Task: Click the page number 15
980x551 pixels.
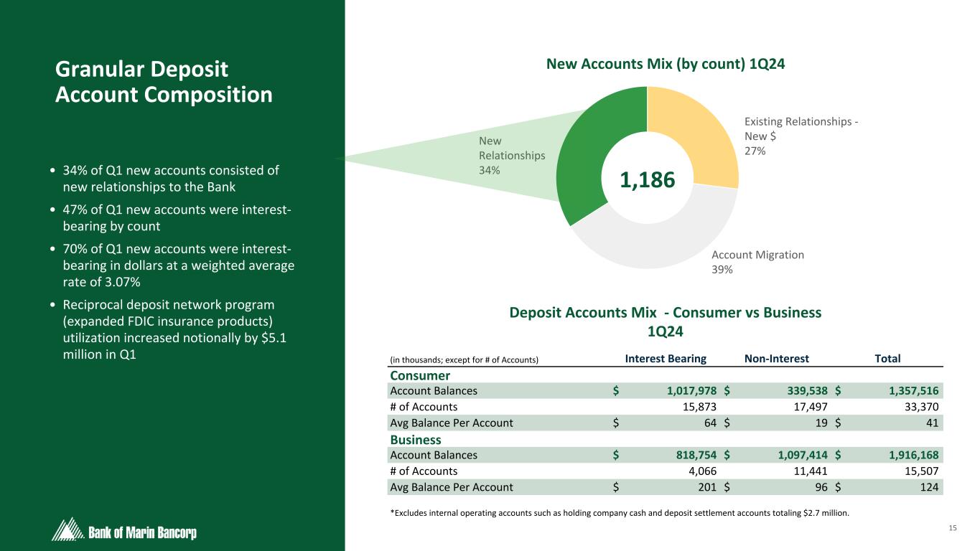Action: click(953, 529)
